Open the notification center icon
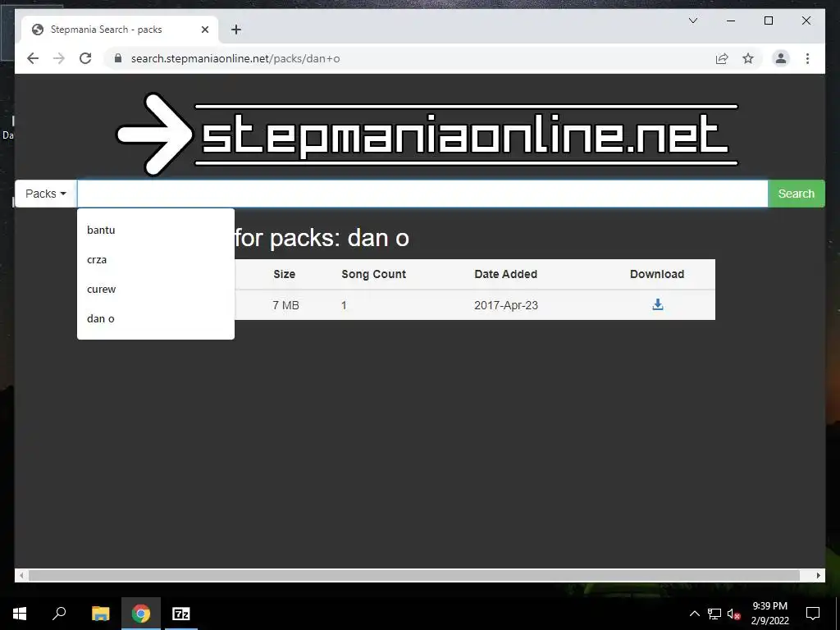 coord(813,614)
